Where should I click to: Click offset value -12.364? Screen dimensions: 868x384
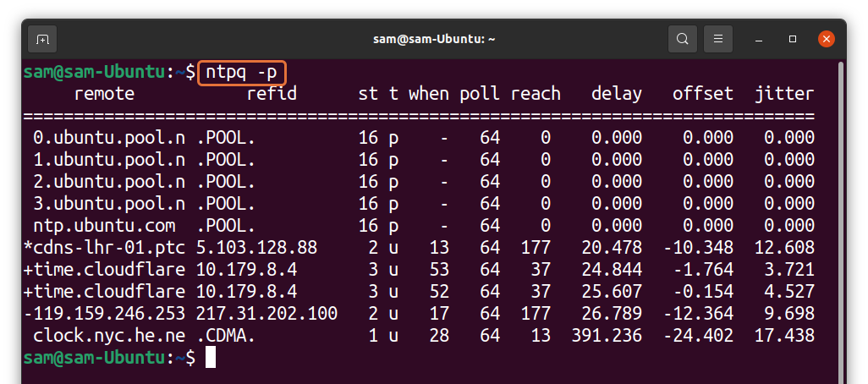[x=697, y=314]
